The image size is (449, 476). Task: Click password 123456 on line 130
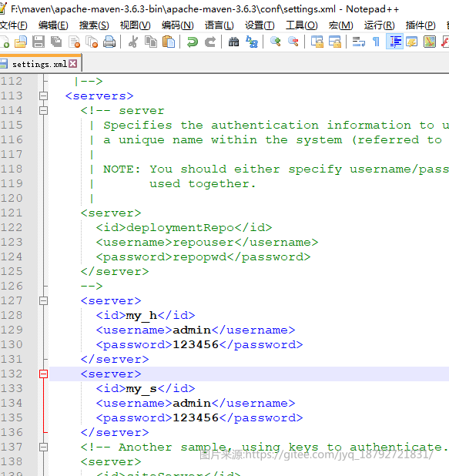(x=196, y=344)
